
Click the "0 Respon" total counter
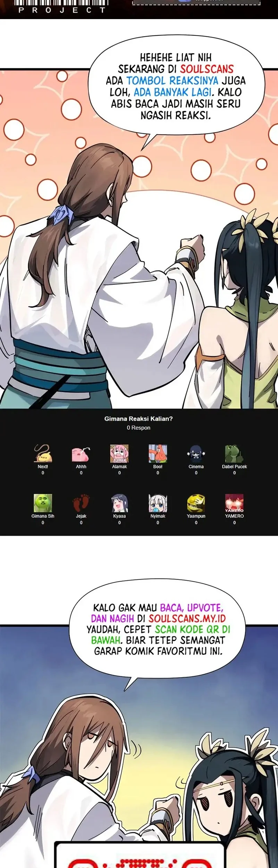tap(138, 428)
